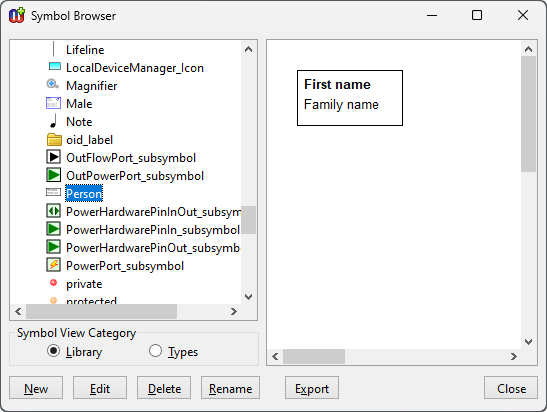The height and width of the screenshot is (412, 547).
Task: Click the LocalDeviceManager_Icon cyan rectangle icon
Action: point(54,66)
